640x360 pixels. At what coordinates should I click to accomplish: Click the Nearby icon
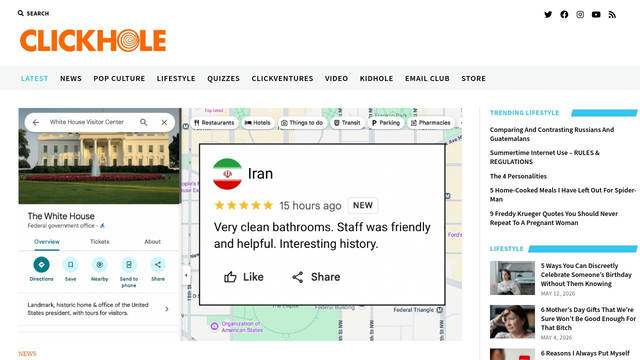point(100,265)
